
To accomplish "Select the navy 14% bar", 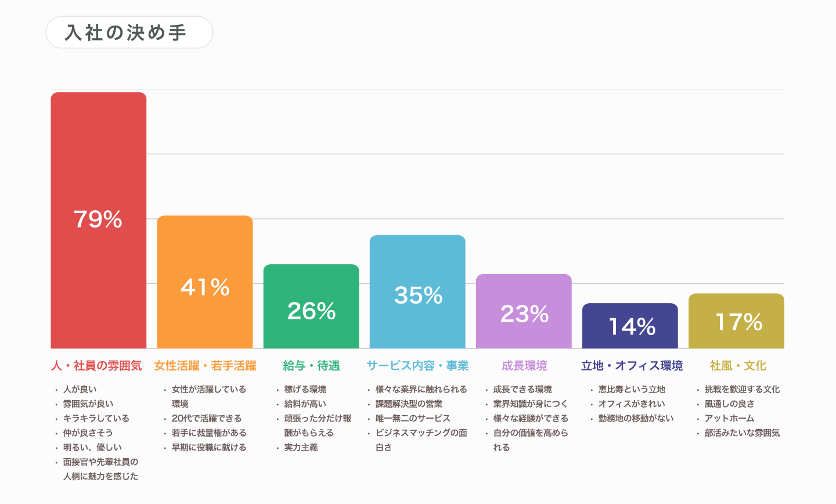I will tap(630, 326).
